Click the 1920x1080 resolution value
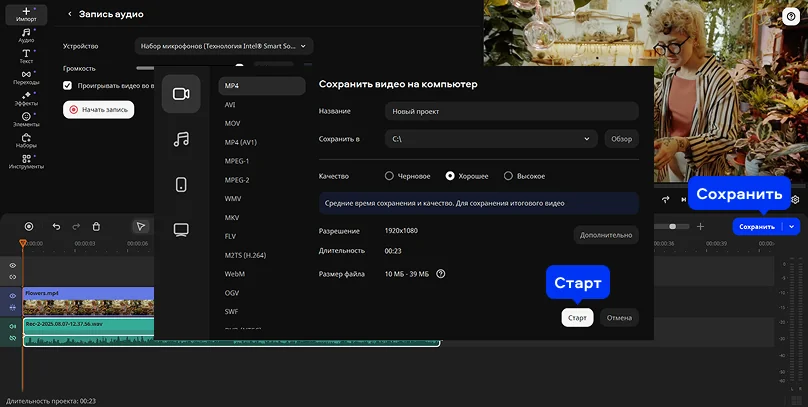The image size is (808, 407). pyautogui.click(x=401, y=230)
